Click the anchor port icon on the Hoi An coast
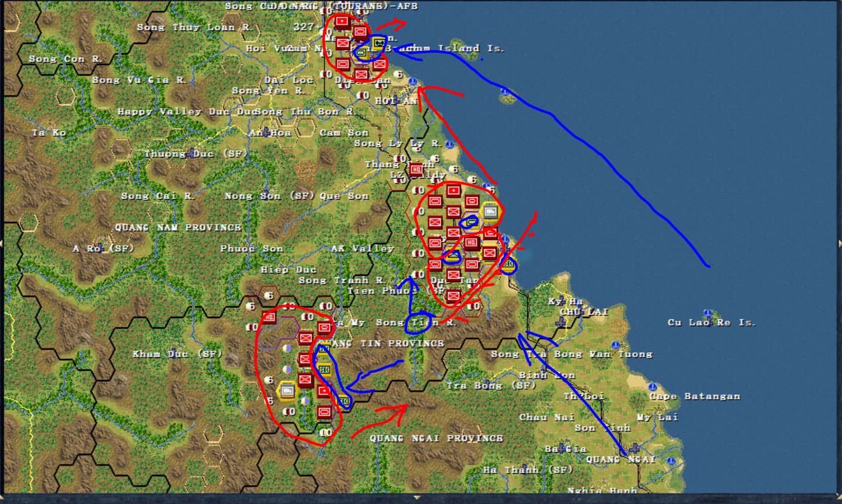Viewport: 842px width, 504px height. click(x=413, y=82)
